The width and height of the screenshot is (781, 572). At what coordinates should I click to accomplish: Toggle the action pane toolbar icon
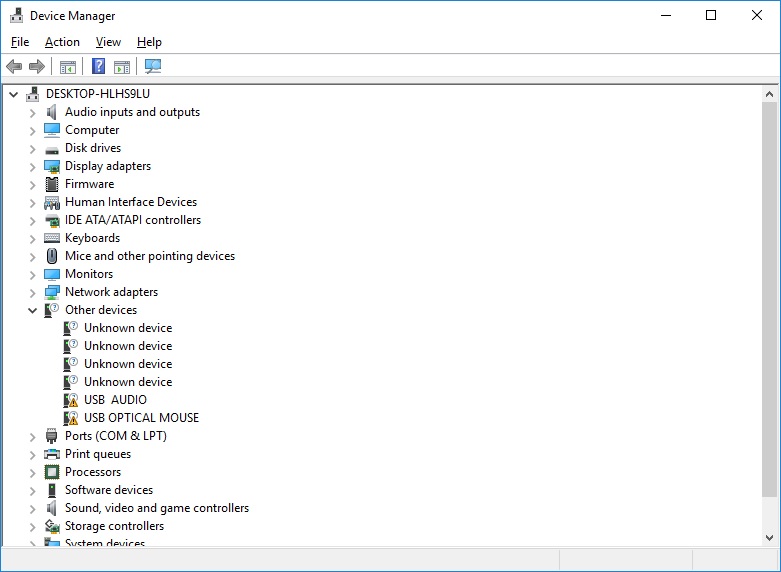pos(122,66)
